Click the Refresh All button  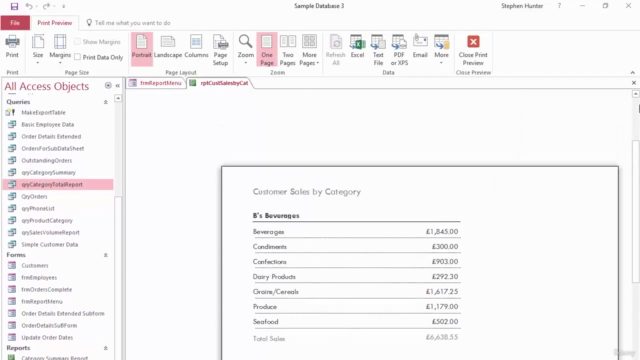point(336,50)
